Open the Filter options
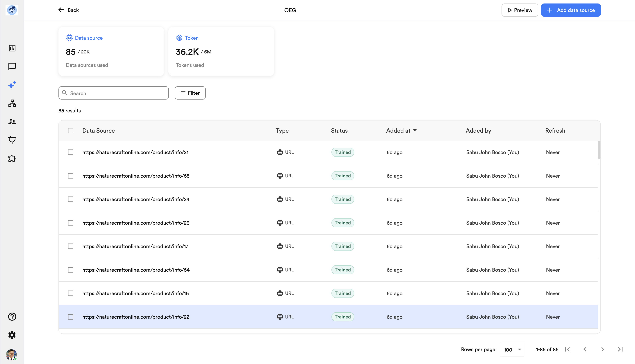635x364 pixels. (190, 93)
